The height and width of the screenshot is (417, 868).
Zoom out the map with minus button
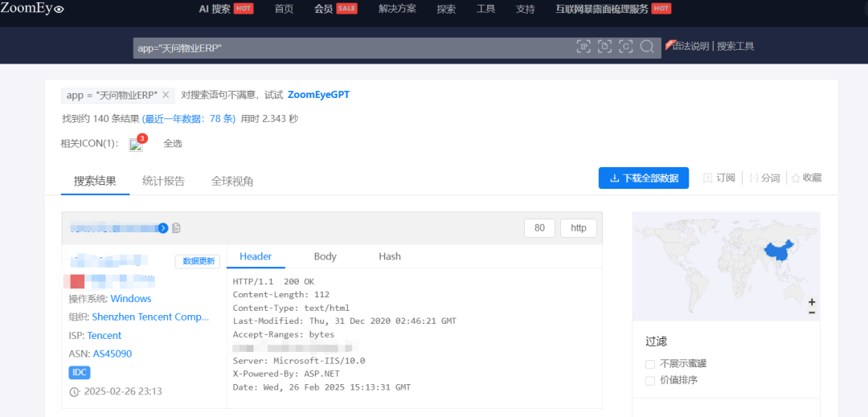[x=812, y=313]
